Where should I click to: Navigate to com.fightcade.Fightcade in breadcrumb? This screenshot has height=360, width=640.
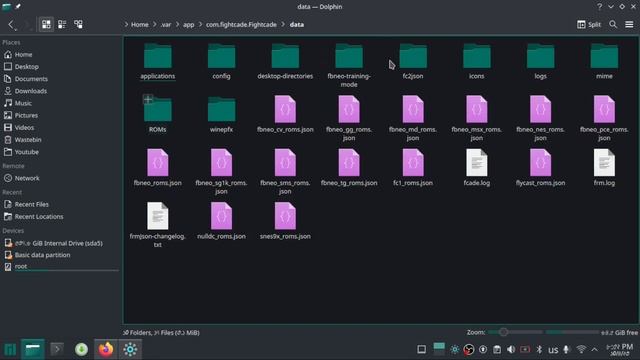241,24
